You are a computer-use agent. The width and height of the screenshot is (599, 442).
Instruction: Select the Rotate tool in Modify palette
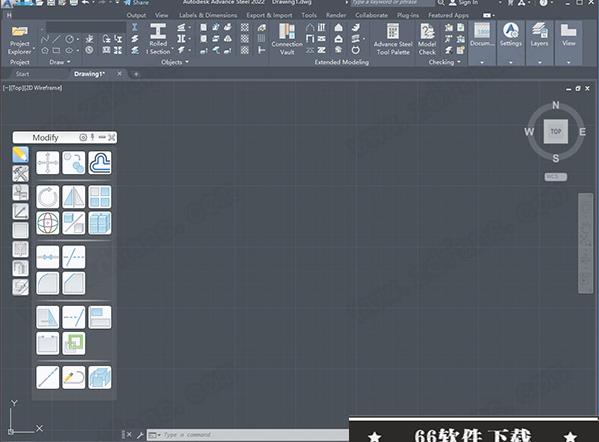[48, 197]
